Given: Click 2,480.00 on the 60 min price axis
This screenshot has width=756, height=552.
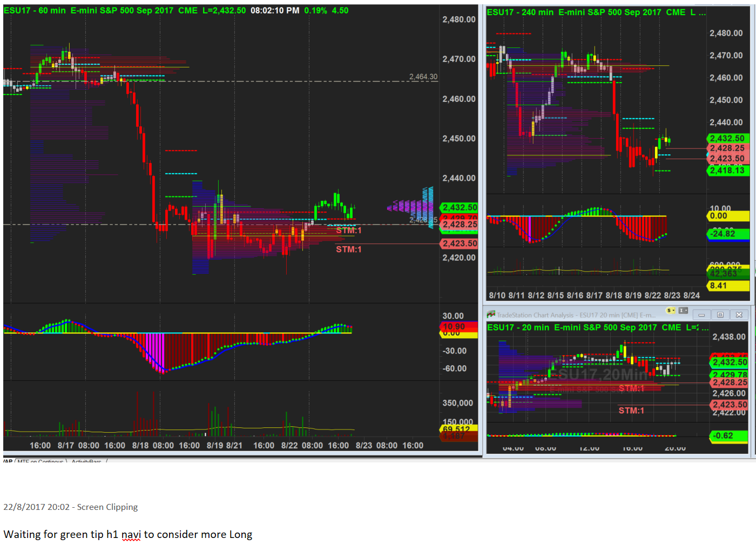Looking at the screenshot, I should [459, 19].
